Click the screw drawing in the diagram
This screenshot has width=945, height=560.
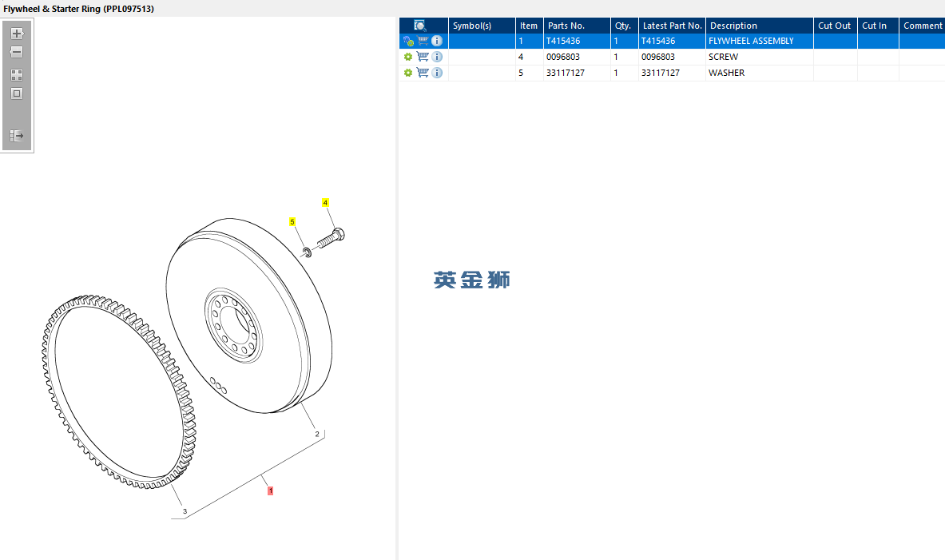331,238
